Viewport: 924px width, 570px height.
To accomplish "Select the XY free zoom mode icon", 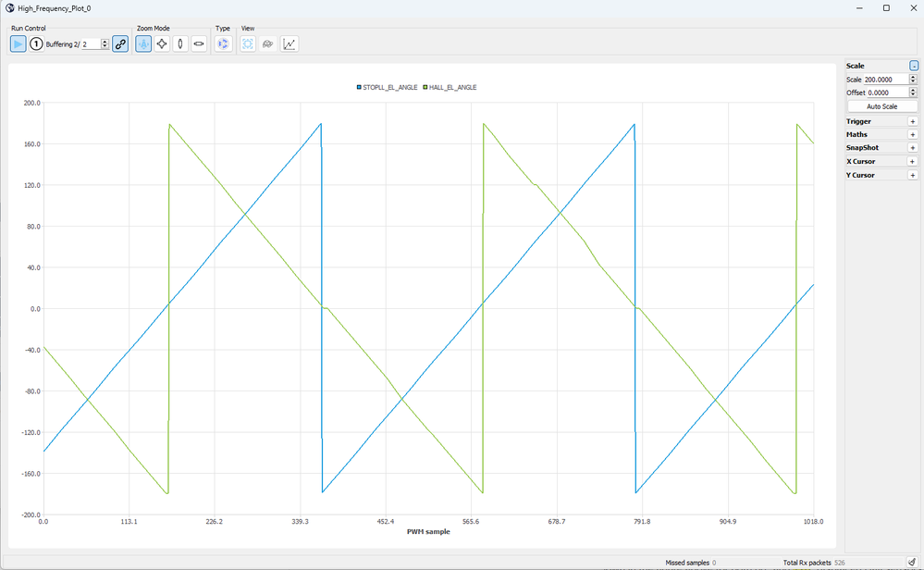I will click(162, 43).
